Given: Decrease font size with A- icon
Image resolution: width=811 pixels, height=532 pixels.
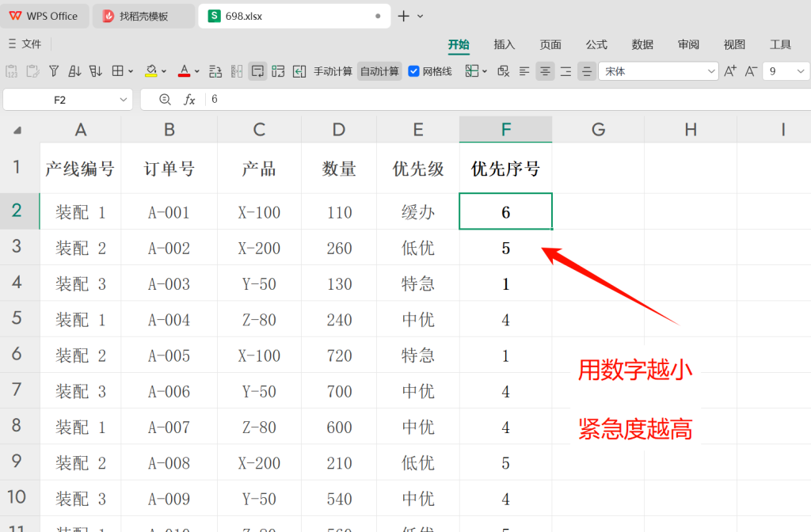Looking at the screenshot, I should [751, 71].
